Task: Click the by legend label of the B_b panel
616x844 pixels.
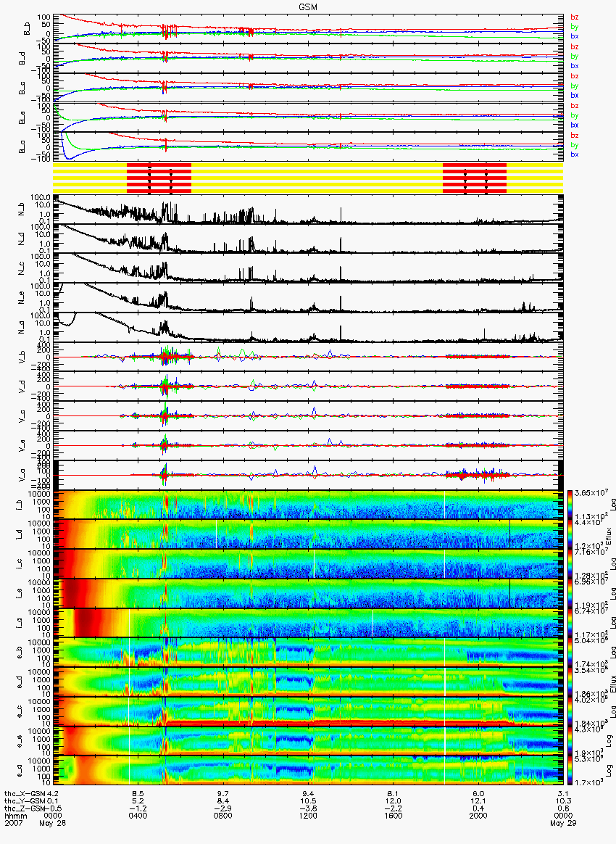Action: [574, 26]
